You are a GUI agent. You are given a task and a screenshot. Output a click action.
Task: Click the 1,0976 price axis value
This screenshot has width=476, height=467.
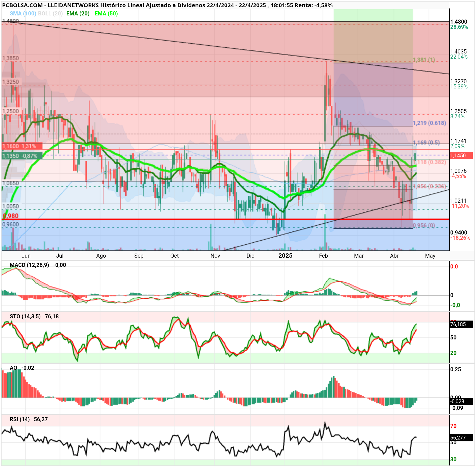459,171
